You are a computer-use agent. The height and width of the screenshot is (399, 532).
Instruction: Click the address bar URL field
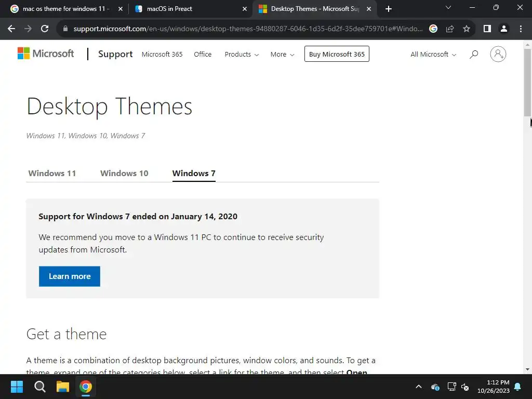[x=248, y=29]
